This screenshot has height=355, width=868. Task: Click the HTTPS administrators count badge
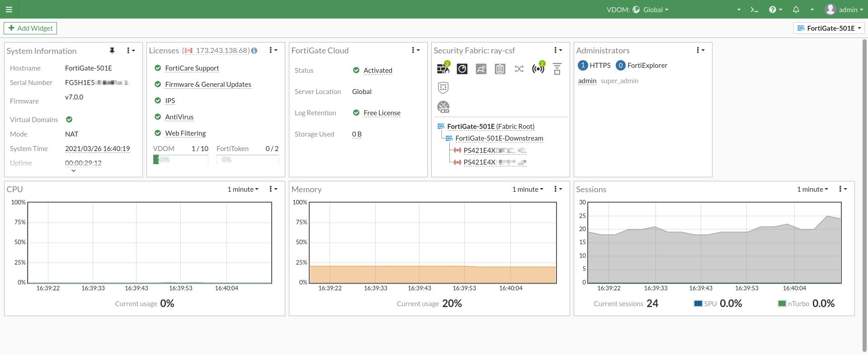(x=583, y=65)
